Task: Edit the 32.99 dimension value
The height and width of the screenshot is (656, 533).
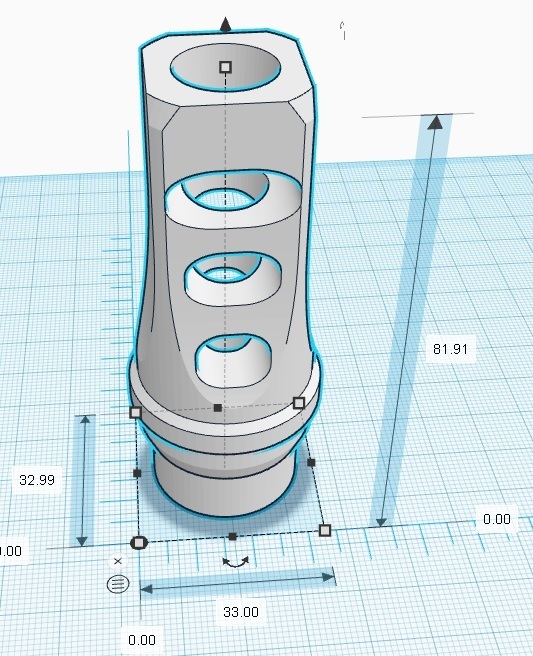Action: [x=37, y=479]
